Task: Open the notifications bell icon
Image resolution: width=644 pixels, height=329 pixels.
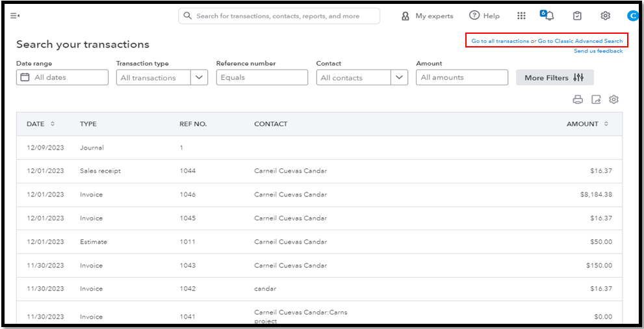Action: tap(549, 16)
